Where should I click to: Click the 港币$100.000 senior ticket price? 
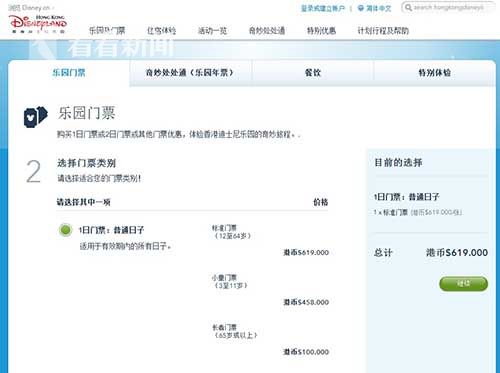point(306,352)
